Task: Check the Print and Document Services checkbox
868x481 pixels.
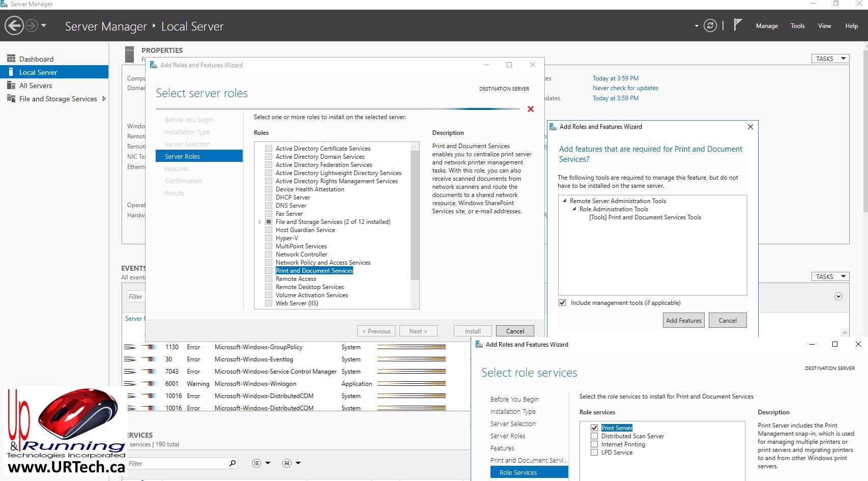Action: tap(269, 271)
